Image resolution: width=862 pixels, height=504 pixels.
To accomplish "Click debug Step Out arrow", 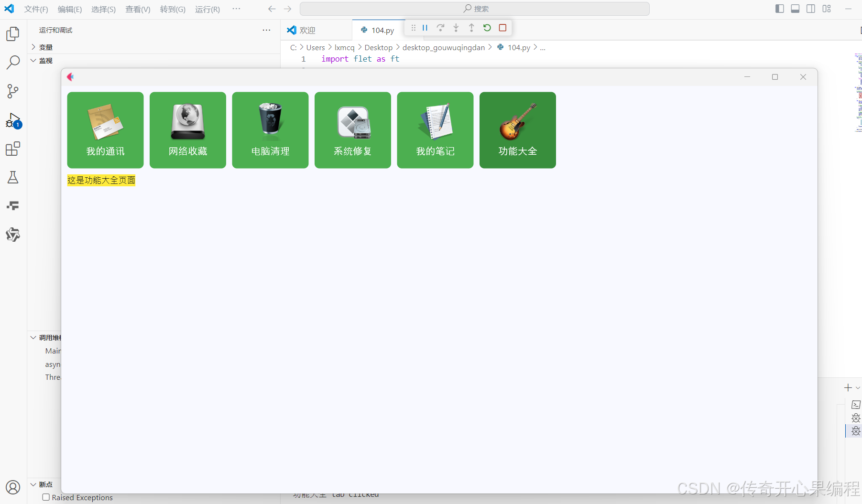I will [471, 28].
